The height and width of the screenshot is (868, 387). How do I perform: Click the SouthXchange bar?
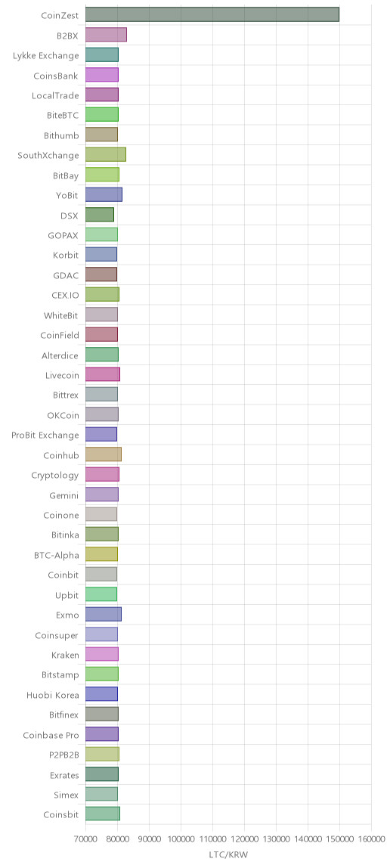106,155
